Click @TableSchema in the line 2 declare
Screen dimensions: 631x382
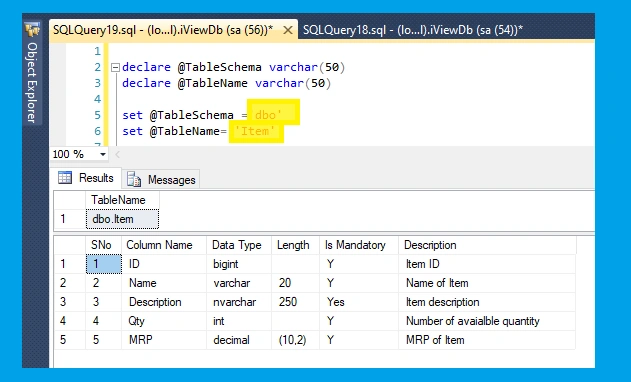tap(220, 67)
